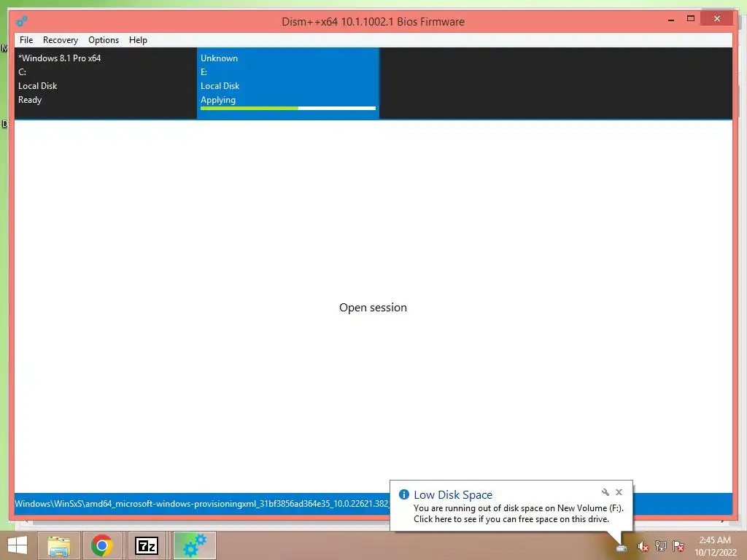Viewport: 747px width, 560px height.
Task: Click the Low Disk Space notification title
Action: tap(452, 495)
